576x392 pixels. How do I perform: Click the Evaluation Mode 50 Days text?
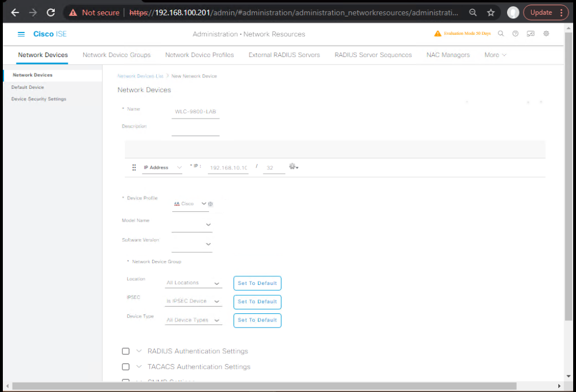tap(467, 34)
